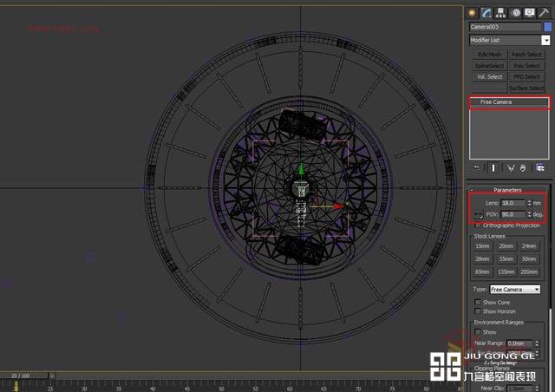Image resolution: width=555 pixels, height=392 pixels.
Task: Choose the 35mm stock lens button
Action: click(507, 258)
